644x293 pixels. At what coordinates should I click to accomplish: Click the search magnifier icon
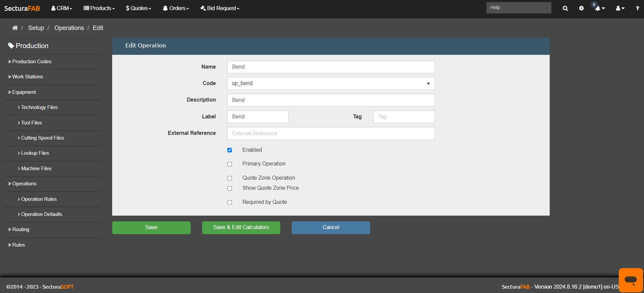565,8
